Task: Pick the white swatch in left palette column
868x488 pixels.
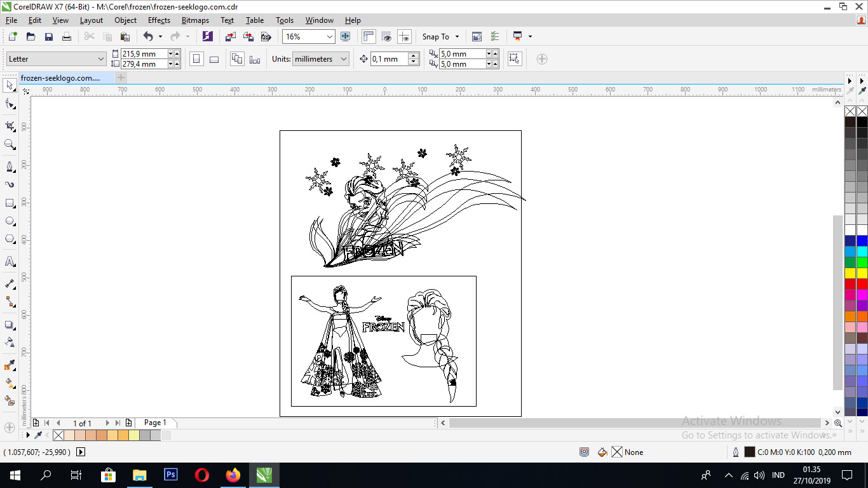Action: click(850, 230)
